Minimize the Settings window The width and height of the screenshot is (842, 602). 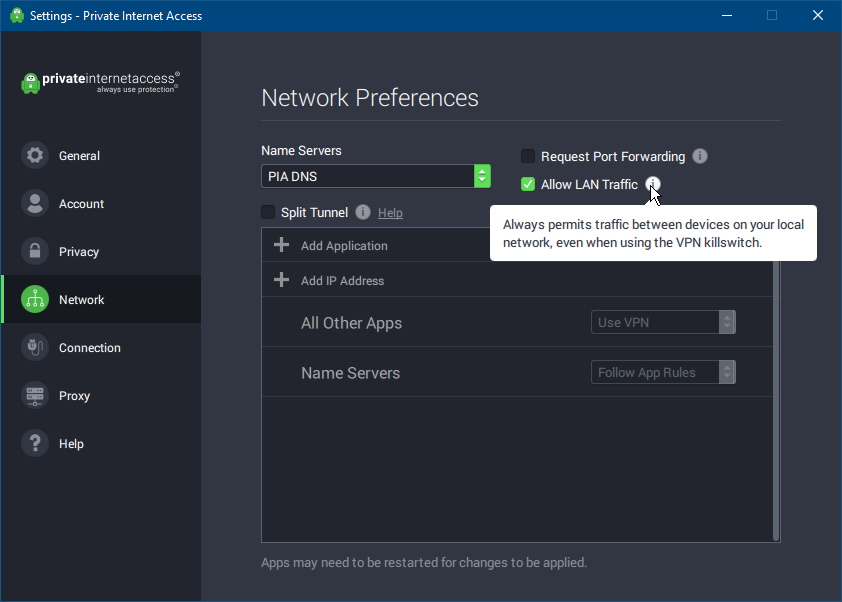(727, 15)
